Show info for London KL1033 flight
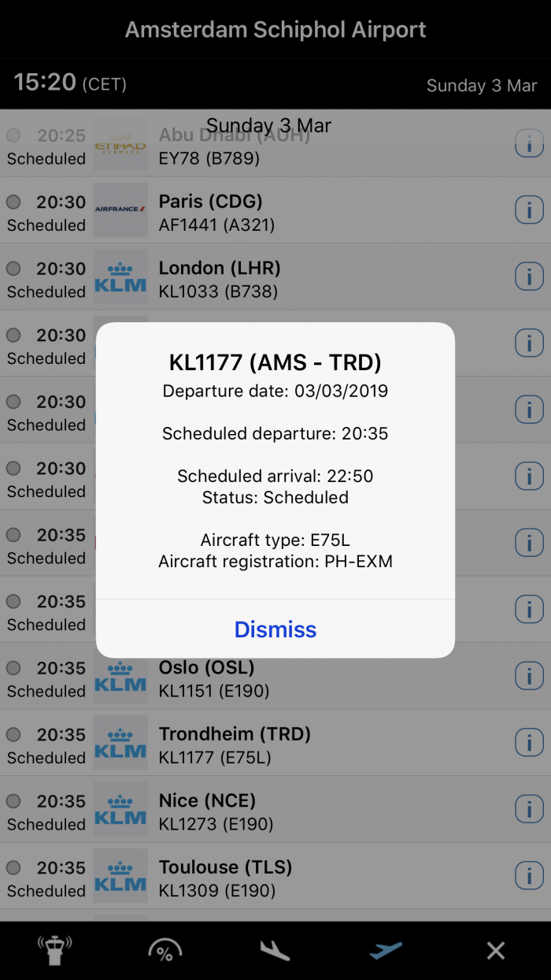The image size is (551, 980). [529, 277]
